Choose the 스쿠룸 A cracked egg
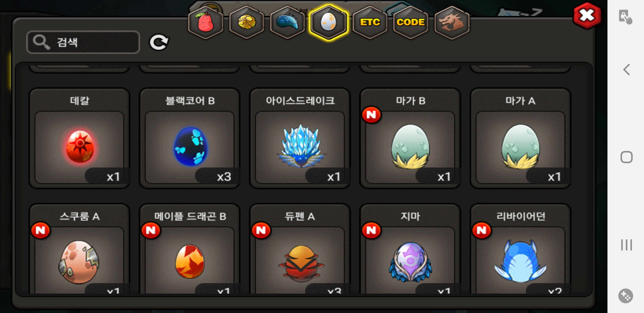 click(x=79, y=249)
